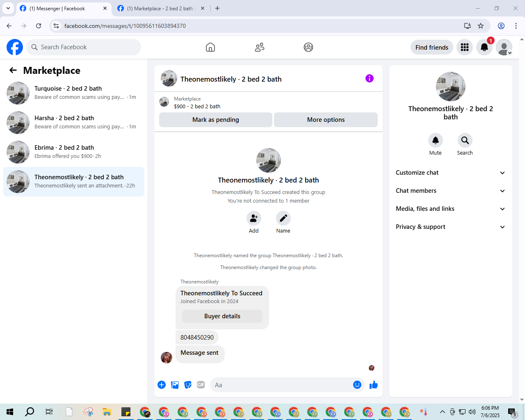This screenshot has height=420, width=525.
Task: Mark the listing as pending
Action: click(x=216, y=120)
